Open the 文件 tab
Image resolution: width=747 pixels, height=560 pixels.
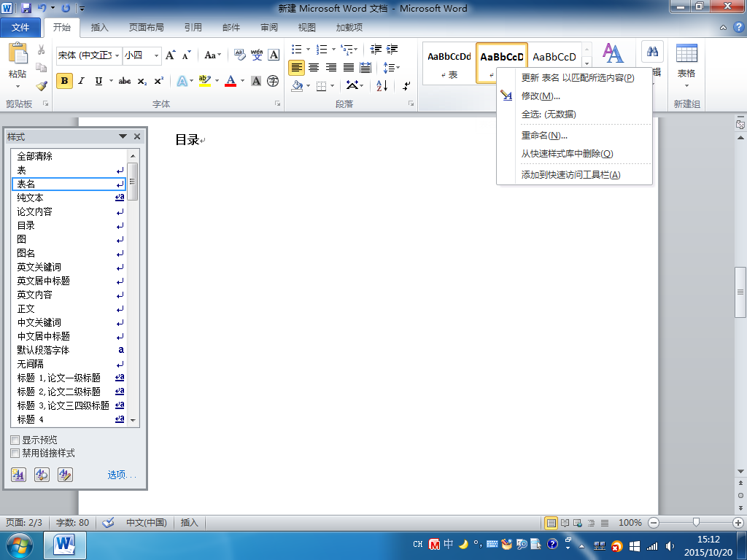(20, 28)
